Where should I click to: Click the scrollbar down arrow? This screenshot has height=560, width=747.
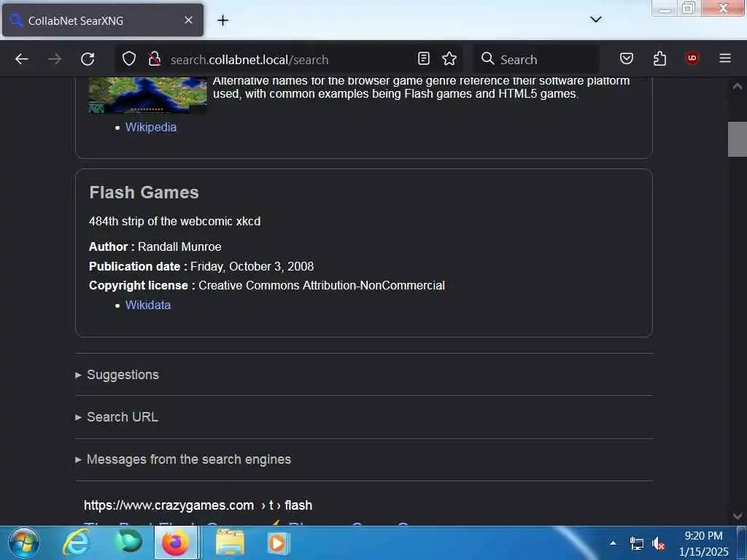click(x=737, y=516)
